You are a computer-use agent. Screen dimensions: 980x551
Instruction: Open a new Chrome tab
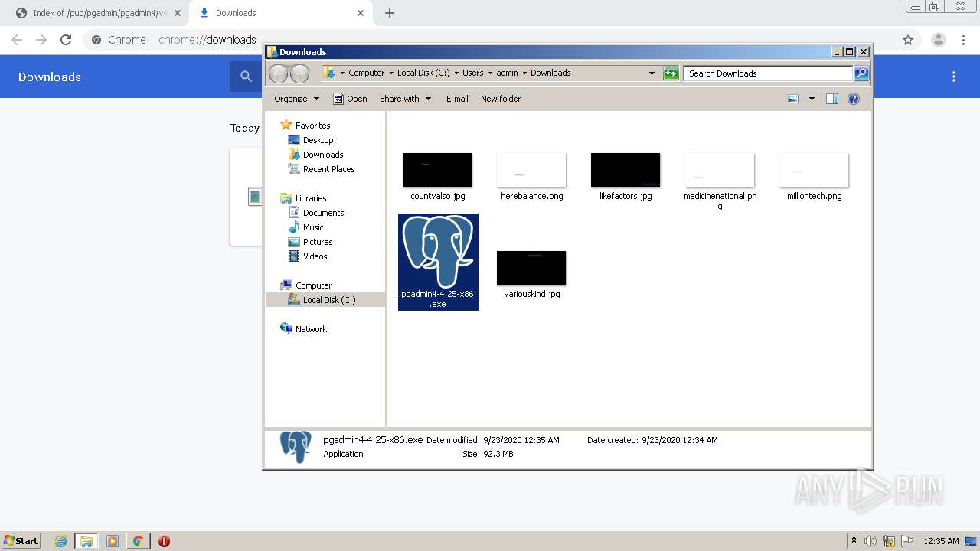[390, 13]
